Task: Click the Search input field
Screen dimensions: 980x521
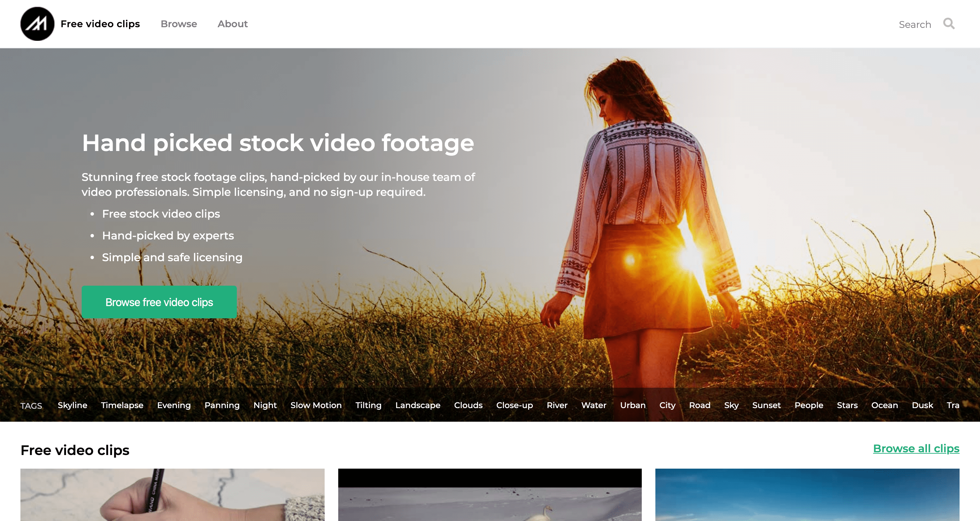Action: click(915, 24)
